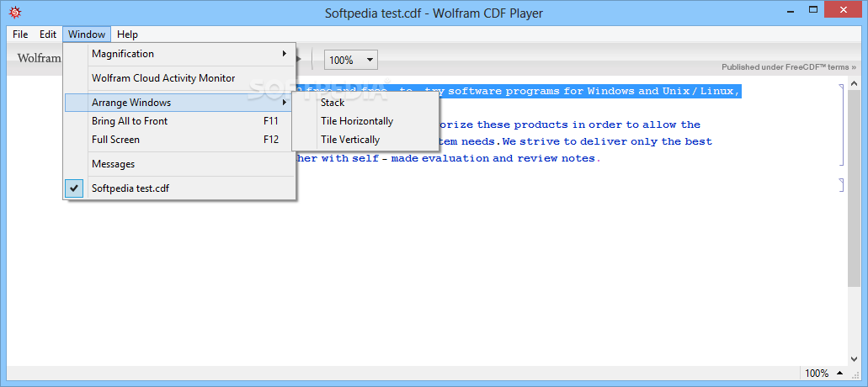Toggle checked Softpedia test.cdf window entry

pos(180,188)
